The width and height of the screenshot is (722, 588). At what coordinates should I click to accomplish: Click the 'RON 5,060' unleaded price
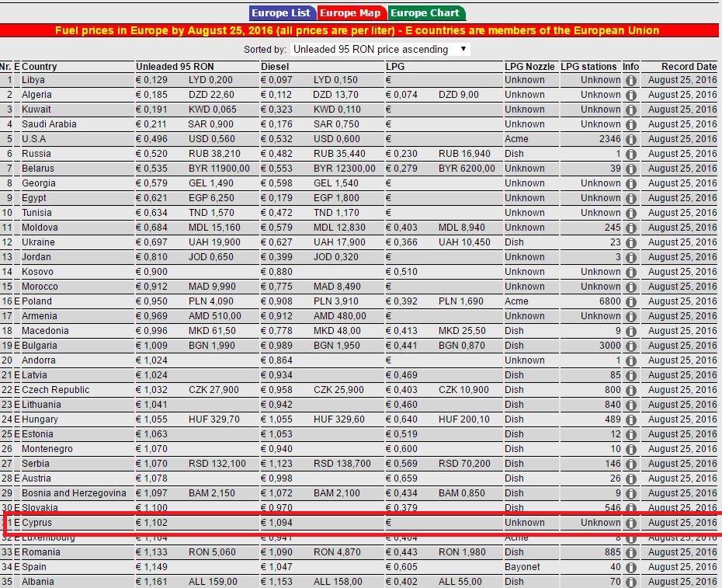tap(212, 552)
